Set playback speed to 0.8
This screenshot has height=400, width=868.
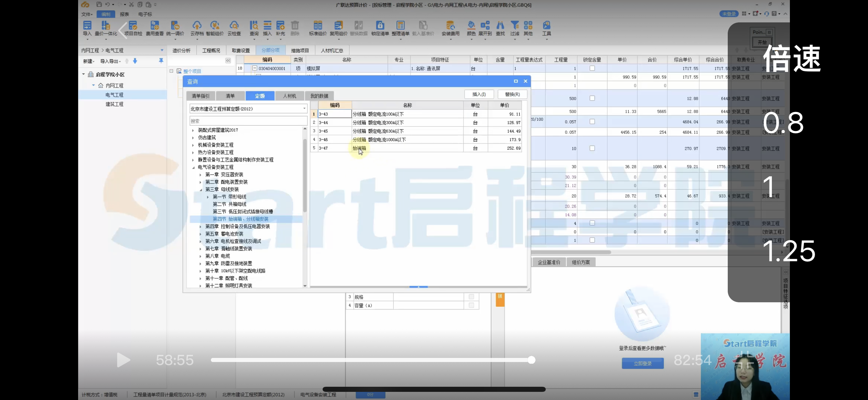point(783,123)
